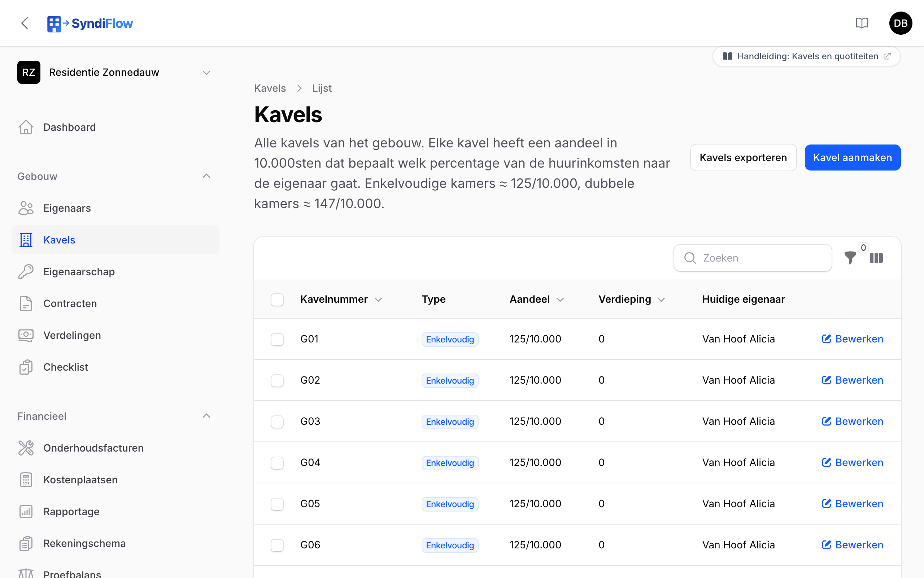Open Onderhoudsfacturen menu item
Viewport: 924px width, 578px height.
(115, 448)
